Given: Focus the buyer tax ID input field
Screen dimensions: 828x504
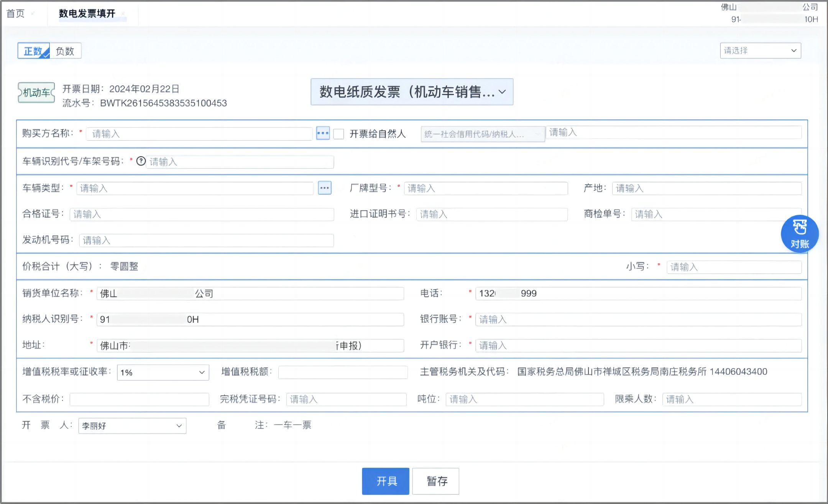Looking at the screenshot, I should tap(674, 133).
